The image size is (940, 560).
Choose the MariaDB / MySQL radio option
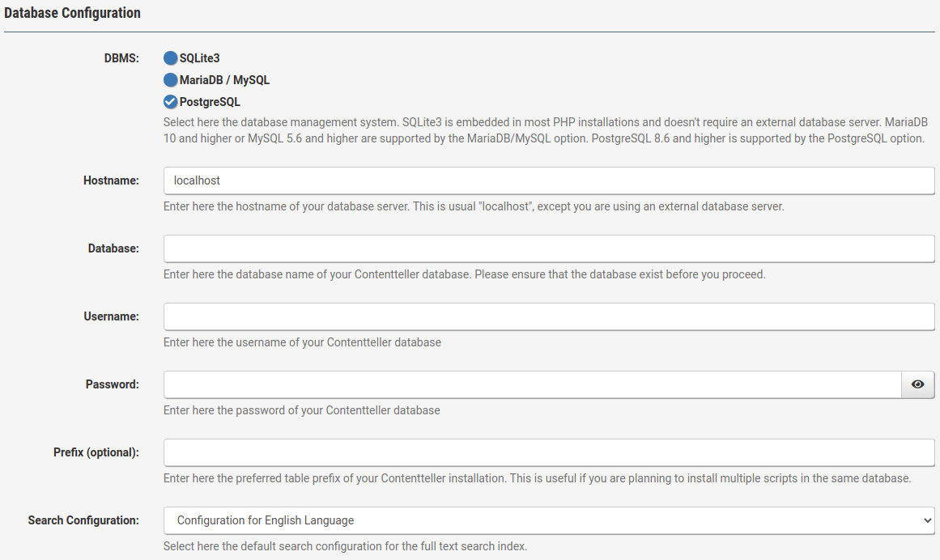click(170, 80)
